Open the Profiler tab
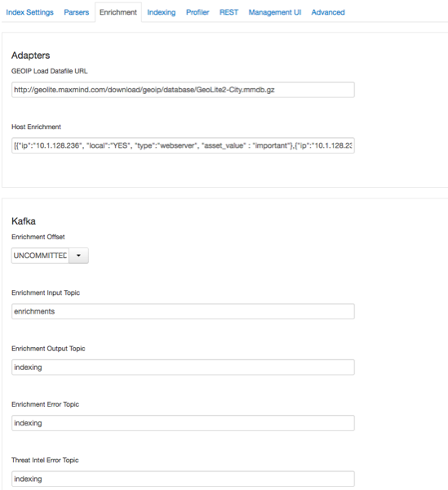The width and height of the screenshot is (448, 490). [197, 12]
